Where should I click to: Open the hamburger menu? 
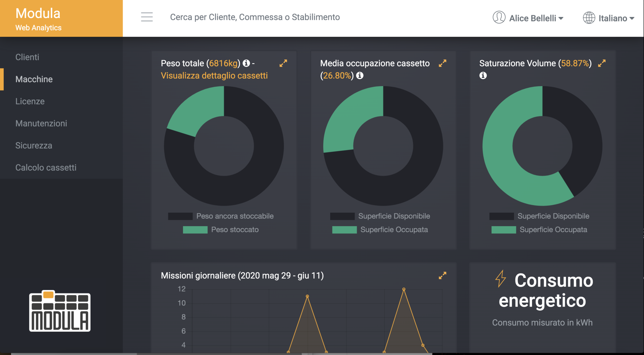coord(147,17)
